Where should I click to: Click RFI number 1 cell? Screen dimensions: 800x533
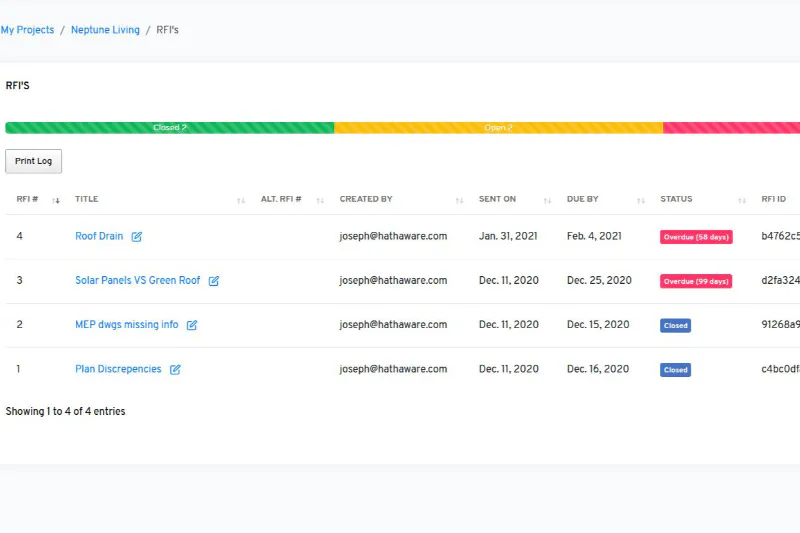pos(18,369)
